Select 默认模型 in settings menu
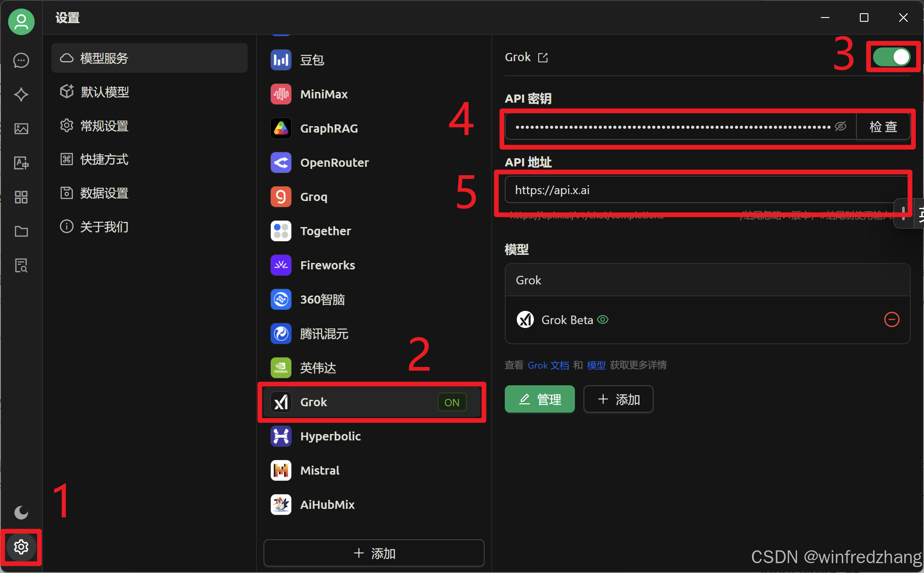This screenshot has height=573, width=924. point(105,92)
